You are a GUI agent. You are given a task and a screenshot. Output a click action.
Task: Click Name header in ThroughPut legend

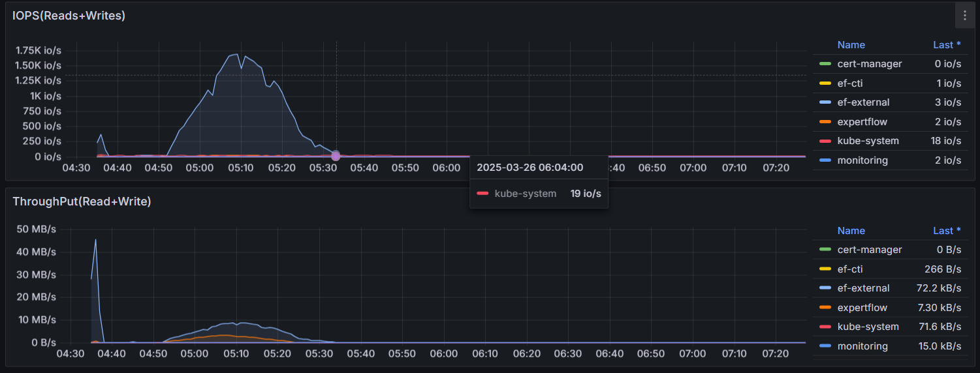[x=851, y=231]
